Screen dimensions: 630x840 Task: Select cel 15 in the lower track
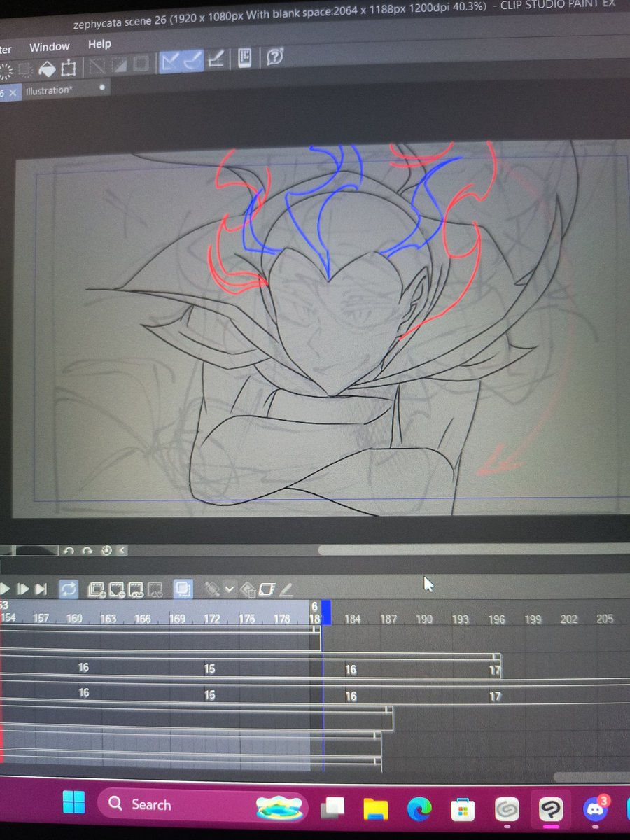209,695
